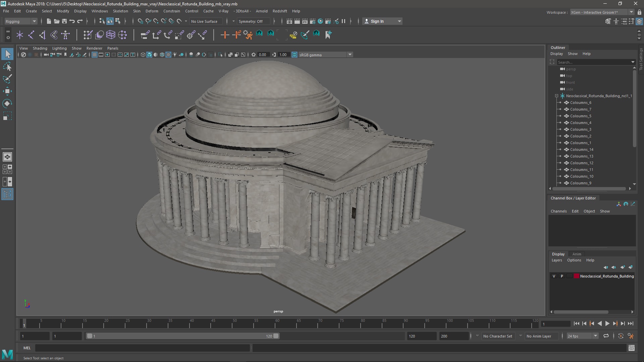This screenshot has height=362, width=644.
Task: Toggle layer playback P box
Action: pyautogui.click(x=562, y=276)
